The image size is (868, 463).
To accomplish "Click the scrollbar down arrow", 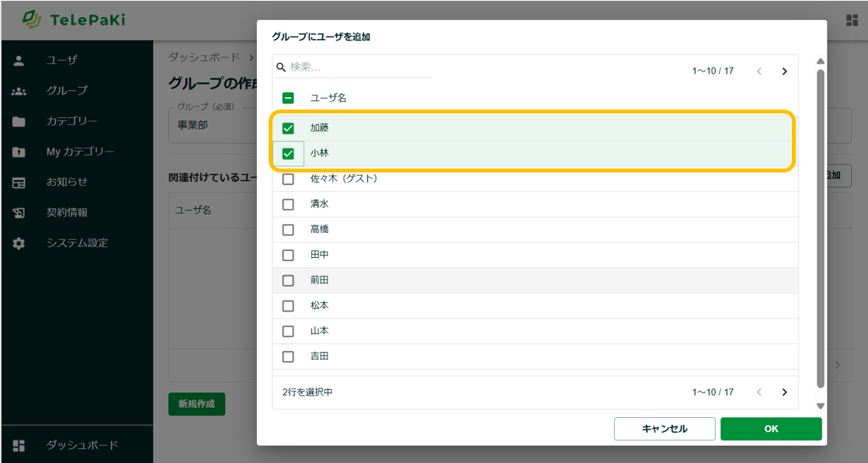I will click(821, 406).
